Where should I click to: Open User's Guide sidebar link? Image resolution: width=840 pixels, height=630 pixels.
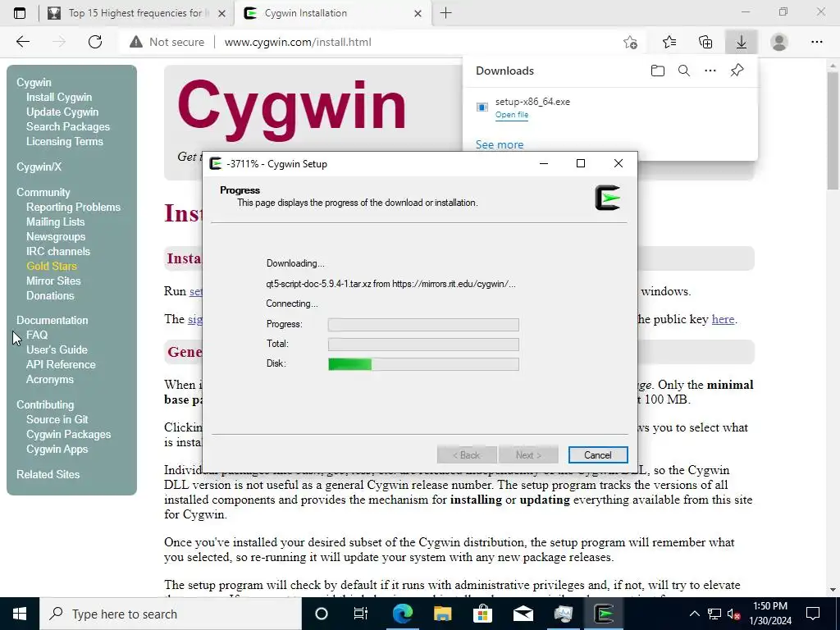[x=57, y=349]
